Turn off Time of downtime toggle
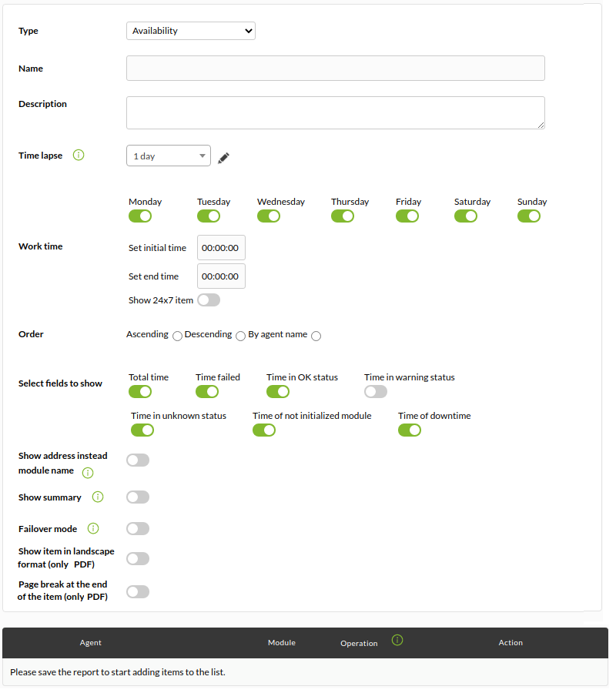 click(x=410, y=430)
